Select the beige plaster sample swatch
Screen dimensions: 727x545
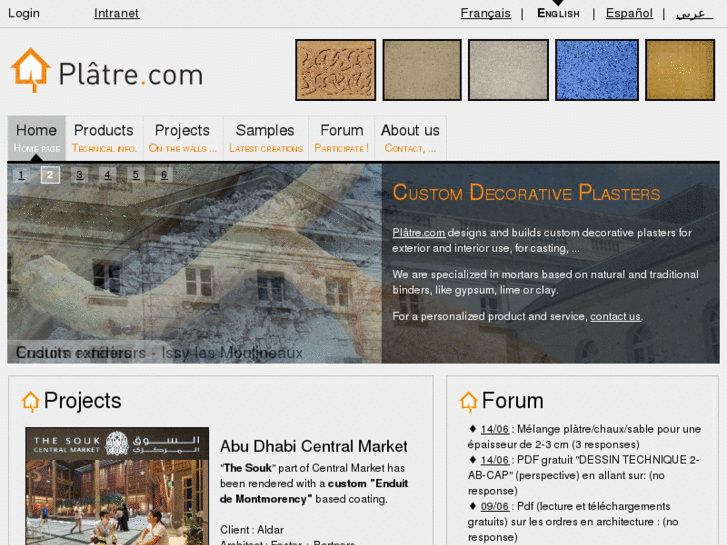pyautogui.click(x=422, y=70)
